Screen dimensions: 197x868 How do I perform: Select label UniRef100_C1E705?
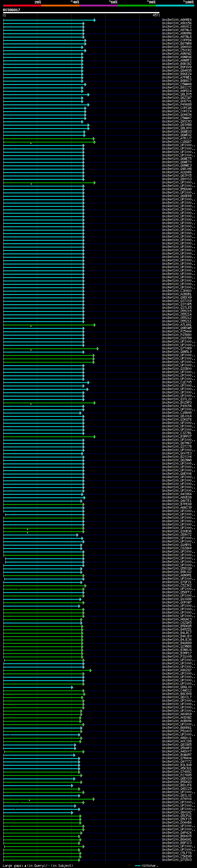coord(176,382)
